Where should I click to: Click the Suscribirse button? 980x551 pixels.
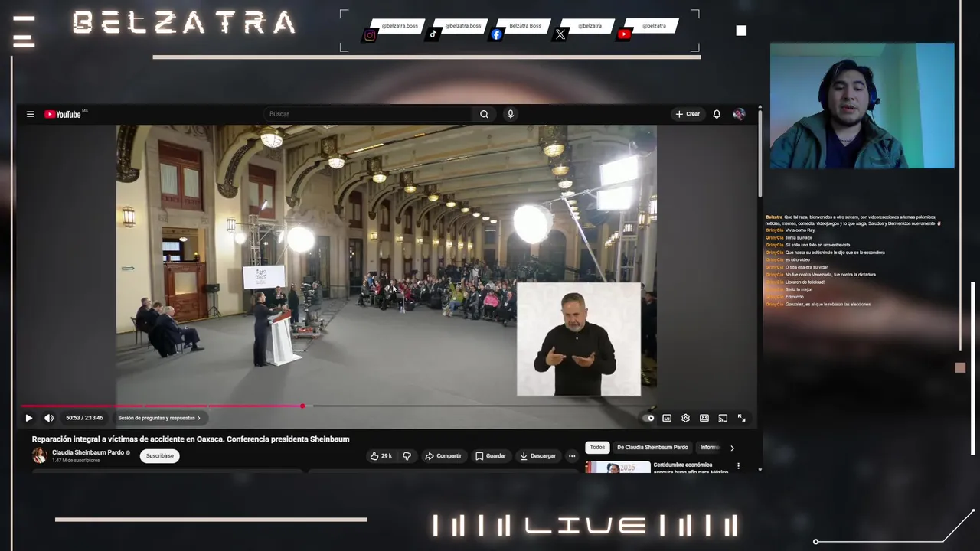click(159, 456)
